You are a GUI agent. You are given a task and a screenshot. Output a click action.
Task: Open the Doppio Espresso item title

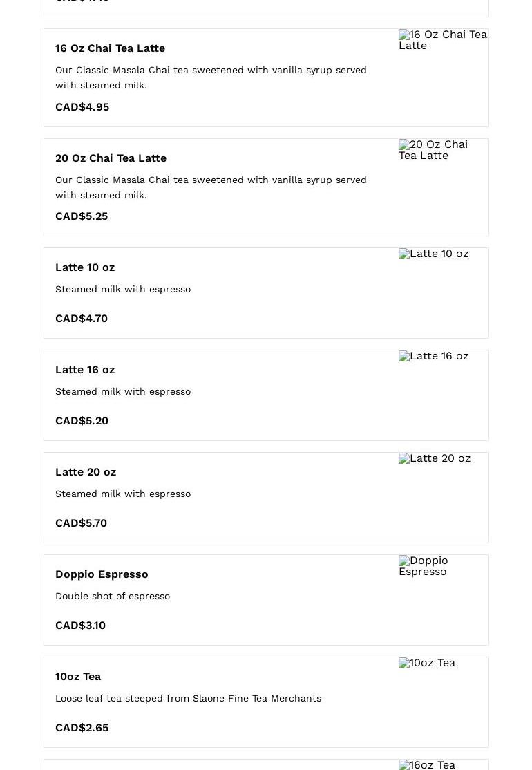point(102,574)
